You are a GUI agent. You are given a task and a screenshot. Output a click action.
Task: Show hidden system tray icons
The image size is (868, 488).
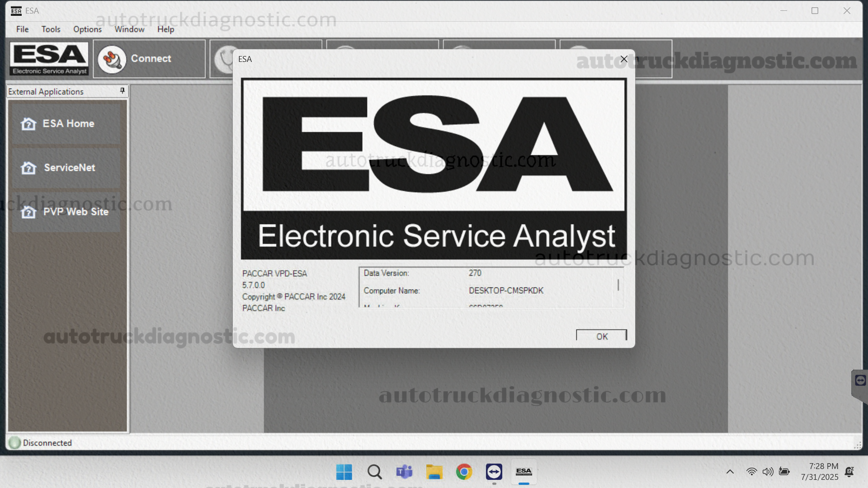[x=730, y=472]
